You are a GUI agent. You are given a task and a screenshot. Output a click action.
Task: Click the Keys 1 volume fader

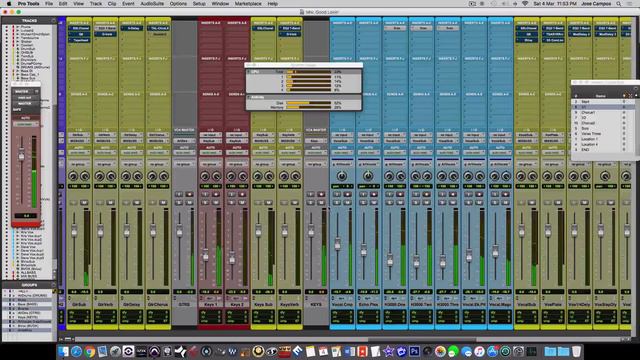[205, 256]
